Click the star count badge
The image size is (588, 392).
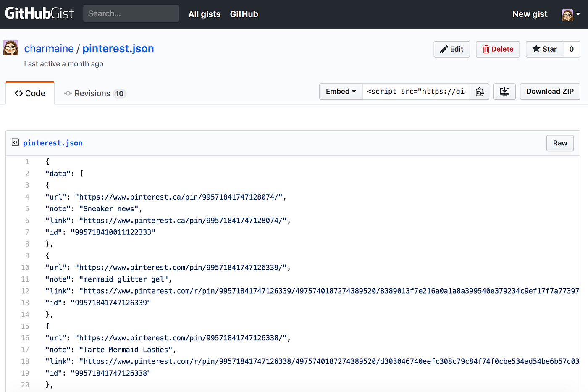[x=571, y=49]
